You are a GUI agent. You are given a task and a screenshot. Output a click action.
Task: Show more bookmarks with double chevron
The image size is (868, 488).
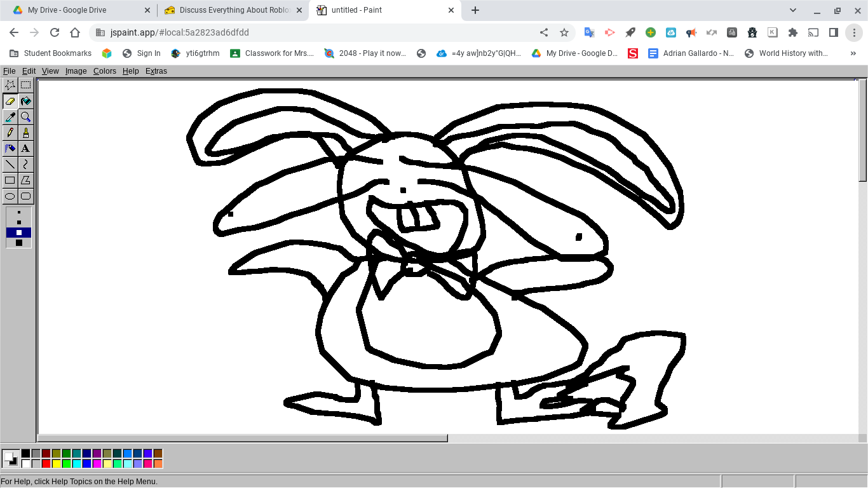click(853, 53)
